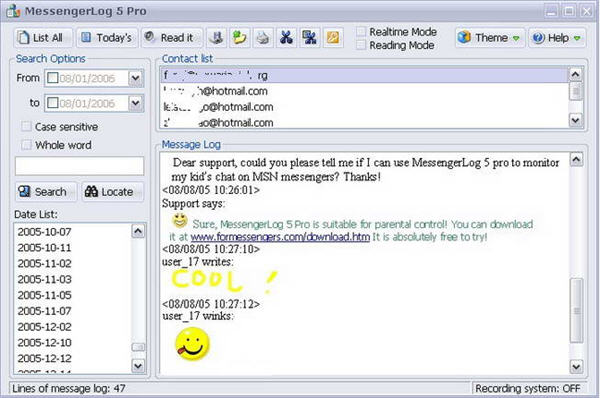Image resolution: width=600 pixels, height=398 pixels.
Task: Select date 2005-10-11 in Date List
Action: pyautogui.click(x=44, y=248)
